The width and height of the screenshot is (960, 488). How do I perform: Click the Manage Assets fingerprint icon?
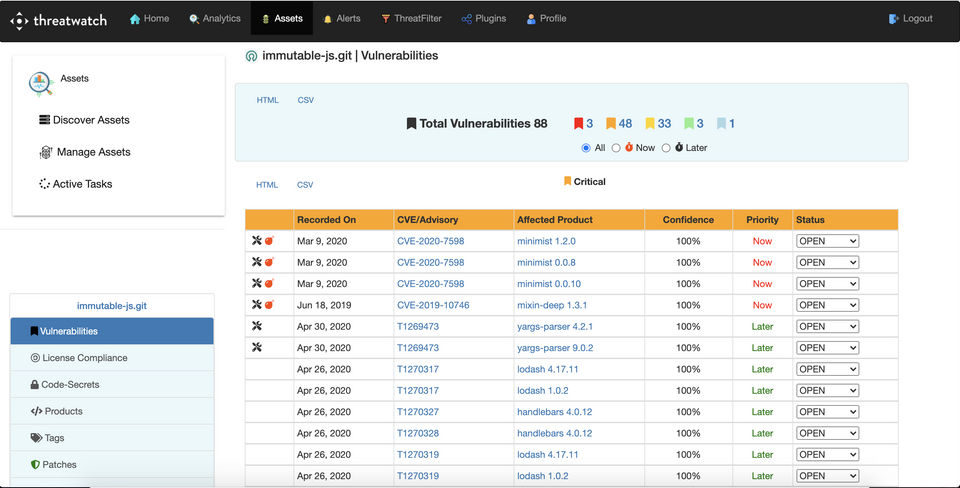point(46,152)
